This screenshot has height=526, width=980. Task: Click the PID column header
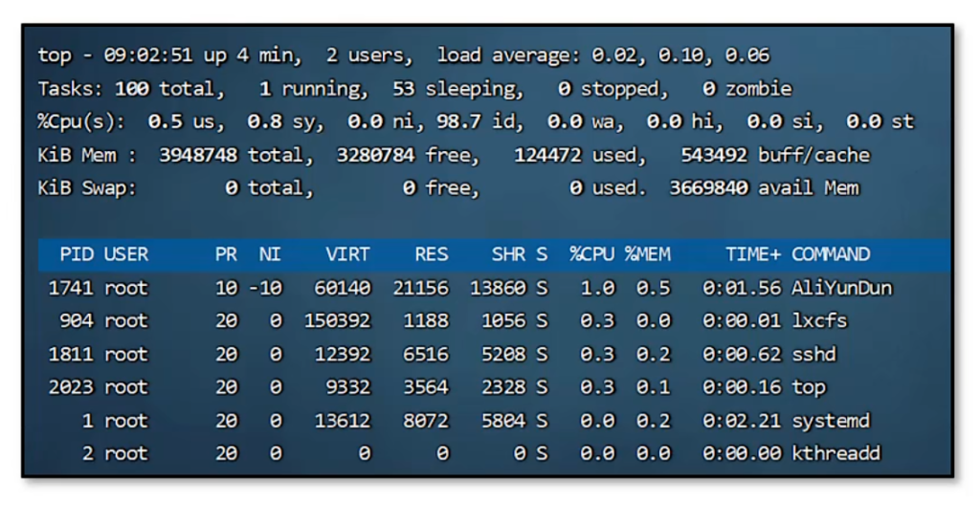(x=77, y=254)
